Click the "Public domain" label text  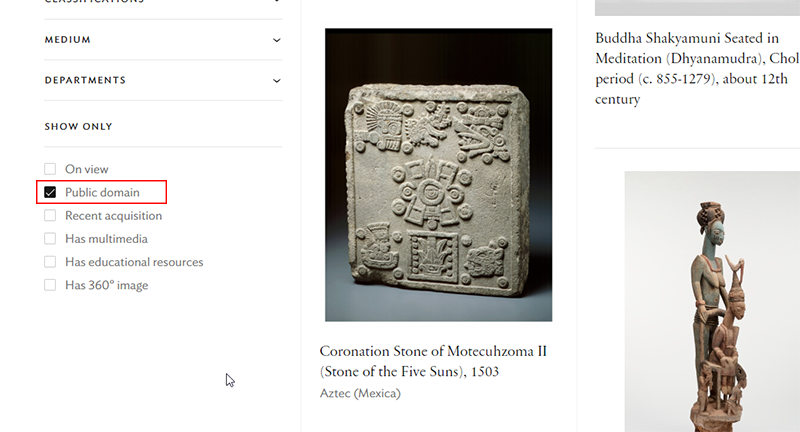(x=102, y=192)
